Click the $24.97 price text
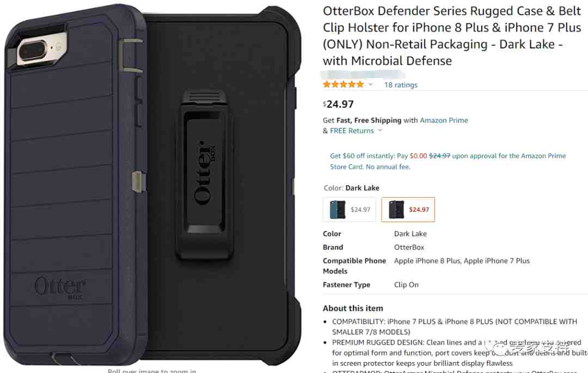 [x=338, y=104]
